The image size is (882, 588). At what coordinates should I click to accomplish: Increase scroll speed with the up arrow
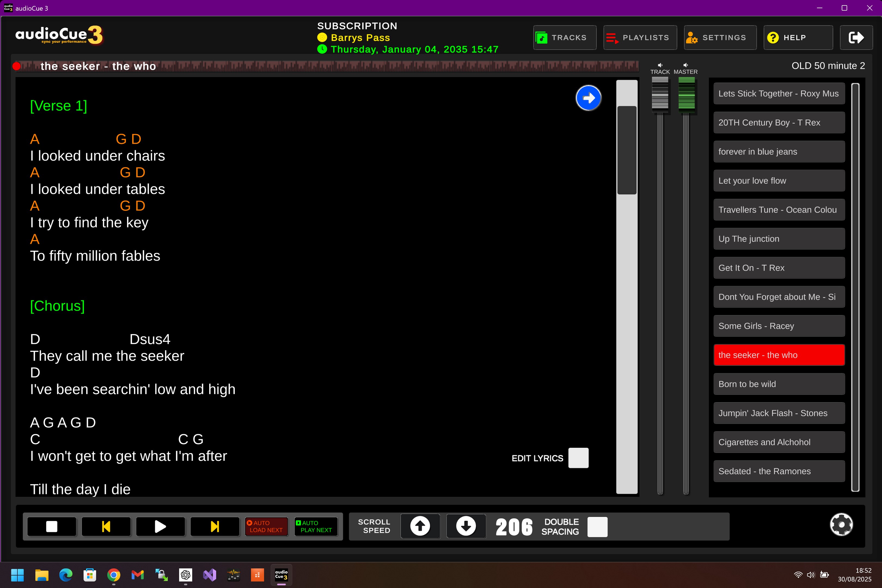click(419, 526)
